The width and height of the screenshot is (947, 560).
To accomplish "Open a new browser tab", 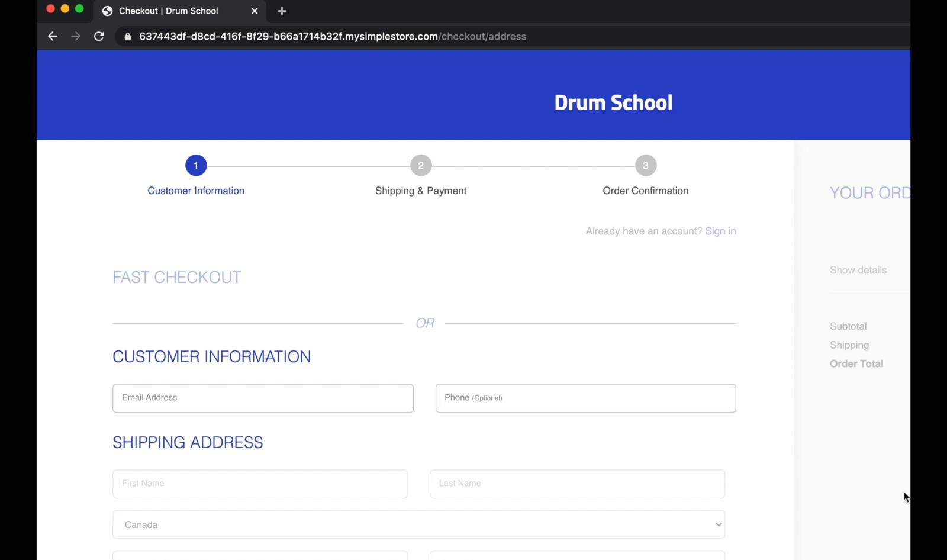I will [x=282, y=11].
